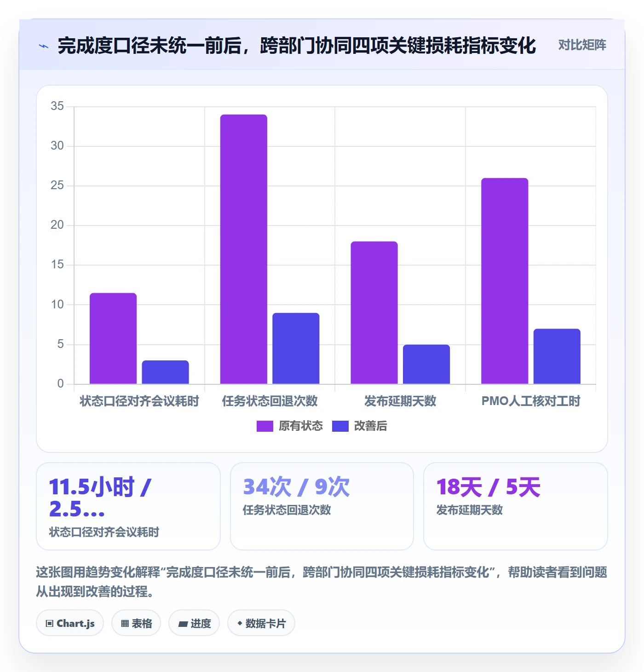644x672 pixels.
Task: Click the purple bar for 任务状态回退次数
Action: point(244,249)
